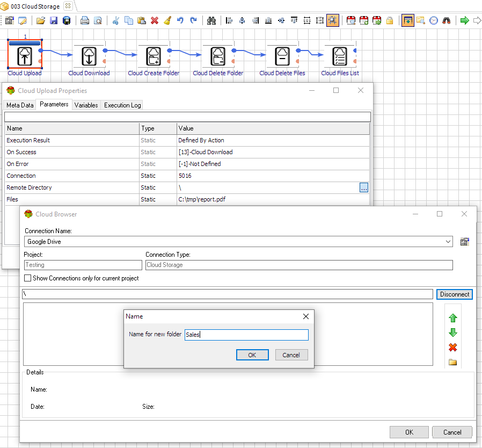Redo the action in toolbar

pyautogui.click(x=193, y=20)
